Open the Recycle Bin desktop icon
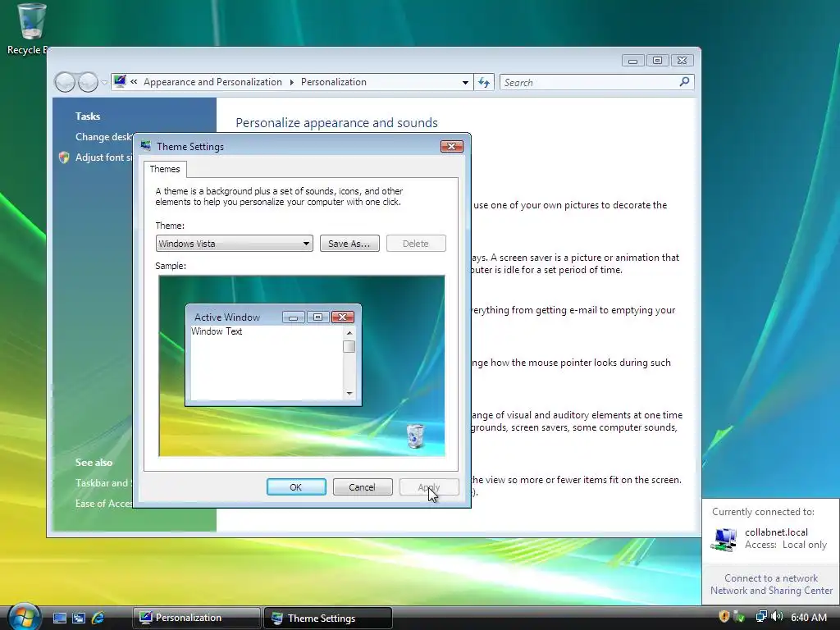Image resolution: width=840 pixels, height=630 pixels. 31,29
